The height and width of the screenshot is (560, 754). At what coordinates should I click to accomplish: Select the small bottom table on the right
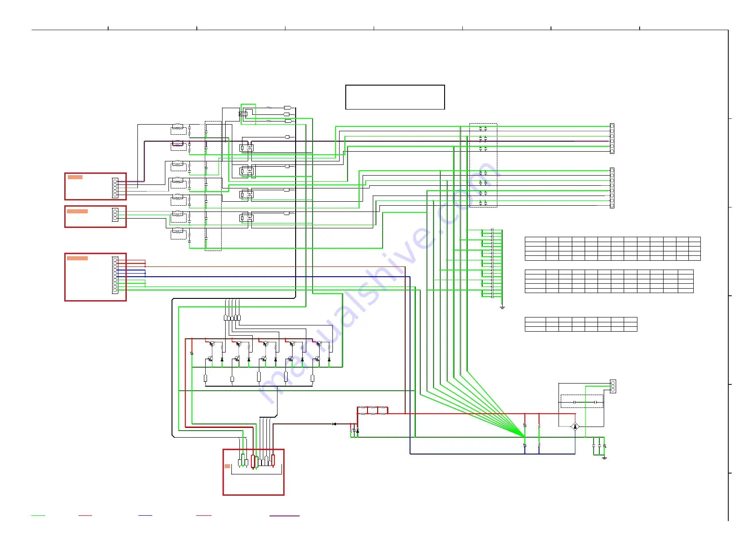click(581, 324)
